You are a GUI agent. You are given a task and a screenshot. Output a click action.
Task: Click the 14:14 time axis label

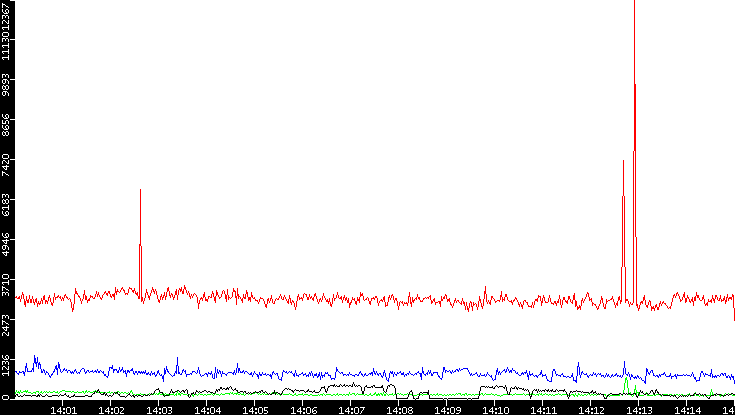coord(687,410)
